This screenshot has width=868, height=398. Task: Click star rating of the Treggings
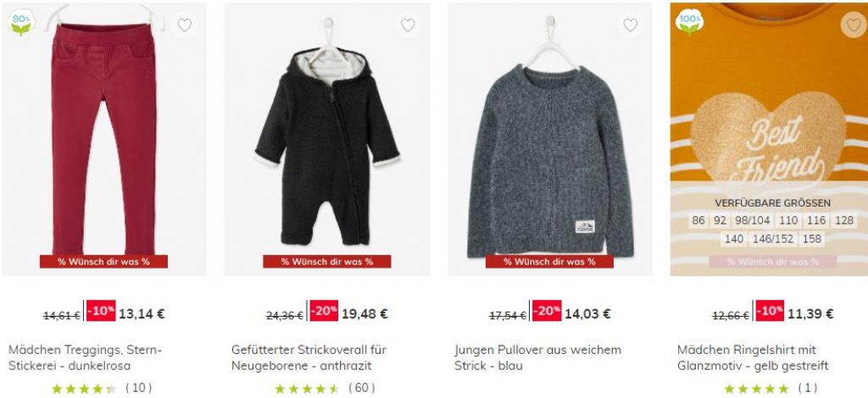[x=84, y=389]
